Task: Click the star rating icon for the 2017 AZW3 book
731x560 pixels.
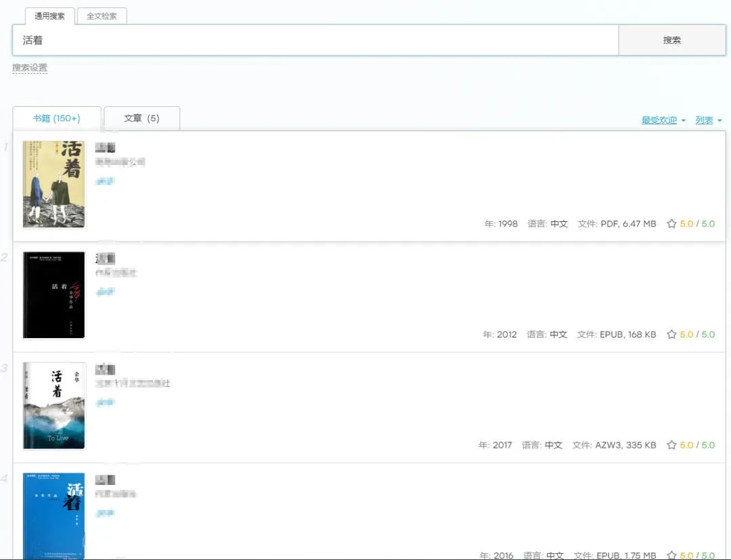Action: coord(671,445)
